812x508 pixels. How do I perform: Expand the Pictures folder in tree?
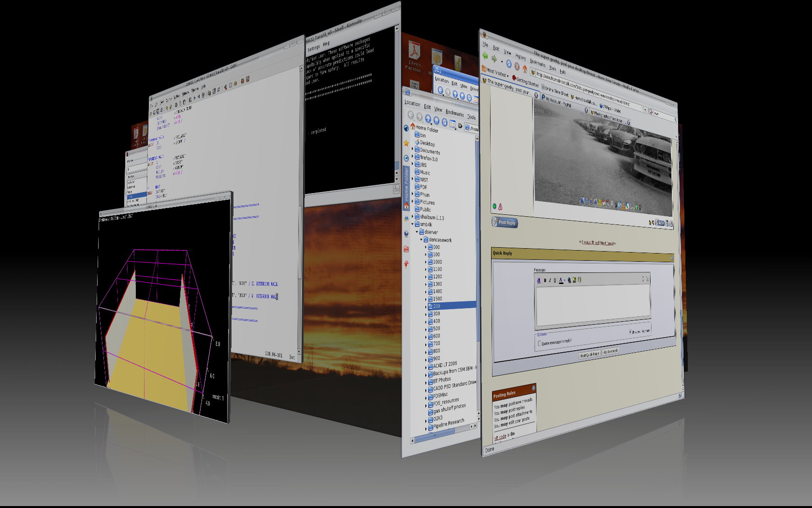(412, 201)
